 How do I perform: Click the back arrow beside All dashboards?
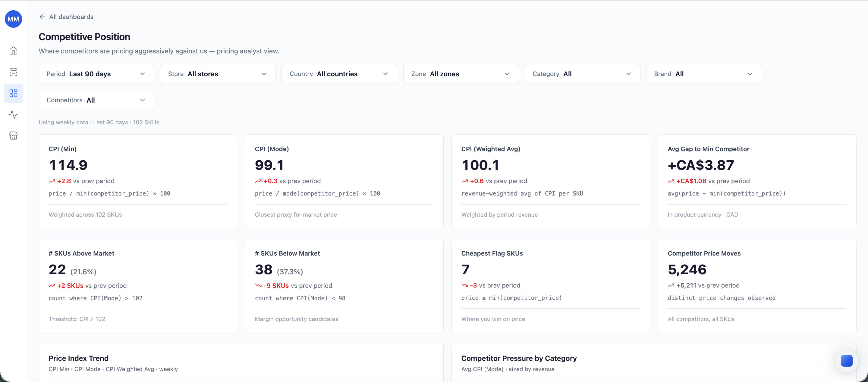pyautogui.click(x=42, y=17)
